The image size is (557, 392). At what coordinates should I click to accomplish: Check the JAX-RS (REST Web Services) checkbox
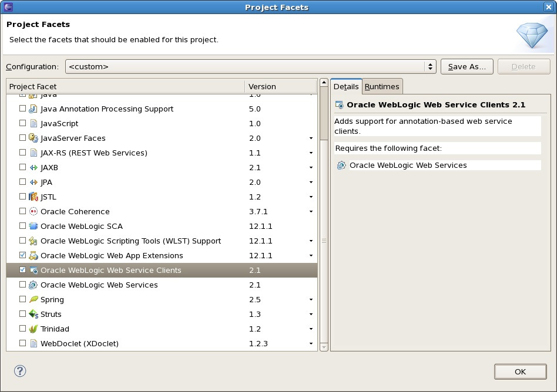pyautogui.click(x=22, y=152)
